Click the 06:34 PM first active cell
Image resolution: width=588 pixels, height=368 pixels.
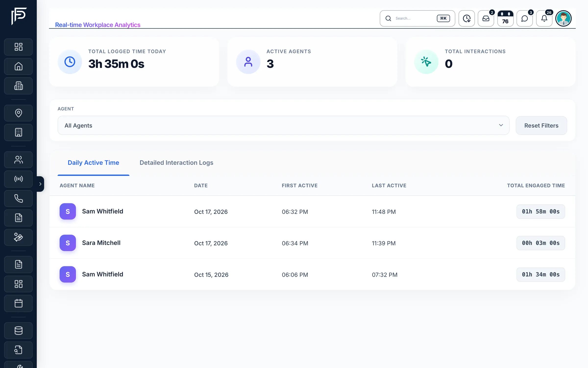295,243
